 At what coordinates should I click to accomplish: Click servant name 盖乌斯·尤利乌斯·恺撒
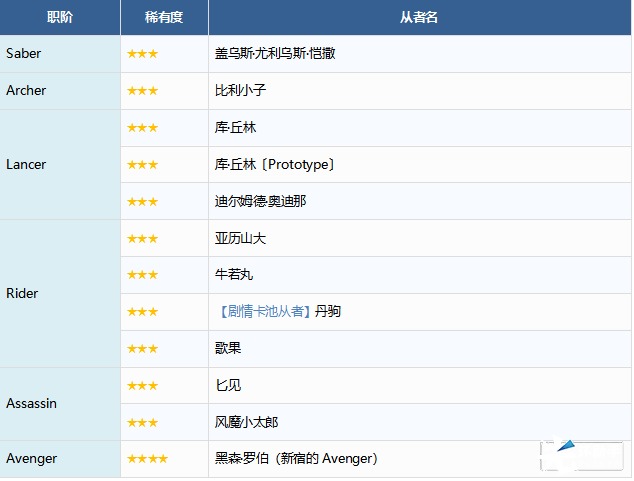pyautogui.click(x=275, y=54)
